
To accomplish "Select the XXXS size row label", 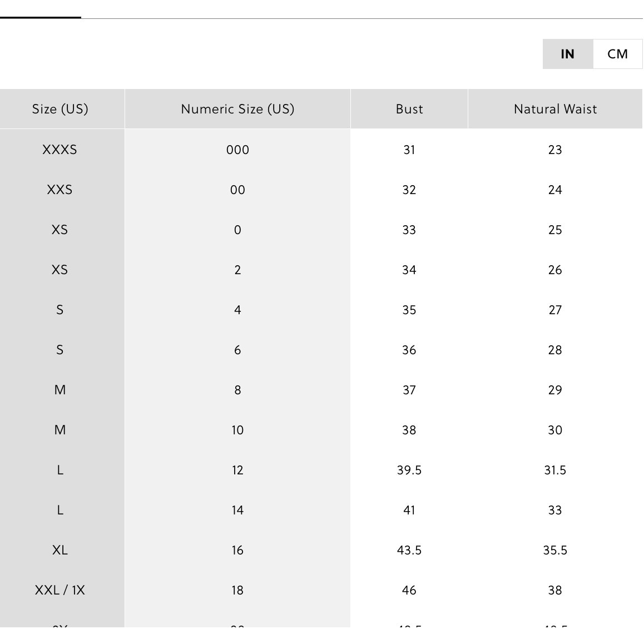I will (60, 150).
